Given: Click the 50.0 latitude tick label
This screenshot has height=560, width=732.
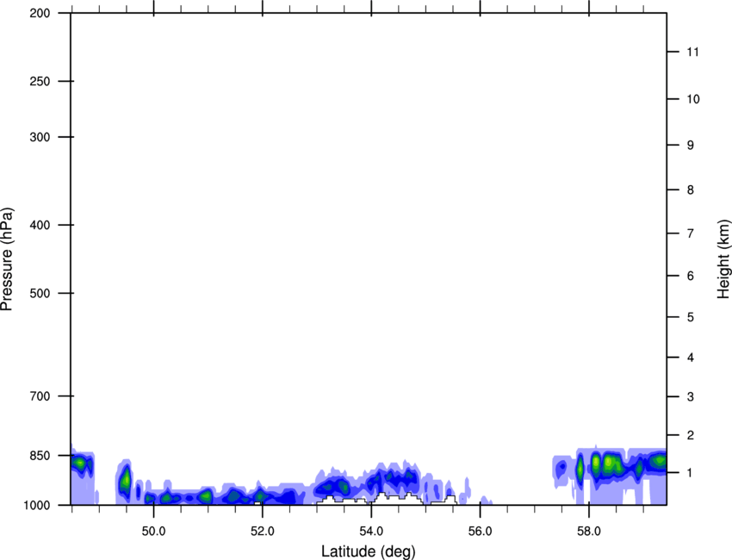Looking at the screenshot, I should [153, 532].
